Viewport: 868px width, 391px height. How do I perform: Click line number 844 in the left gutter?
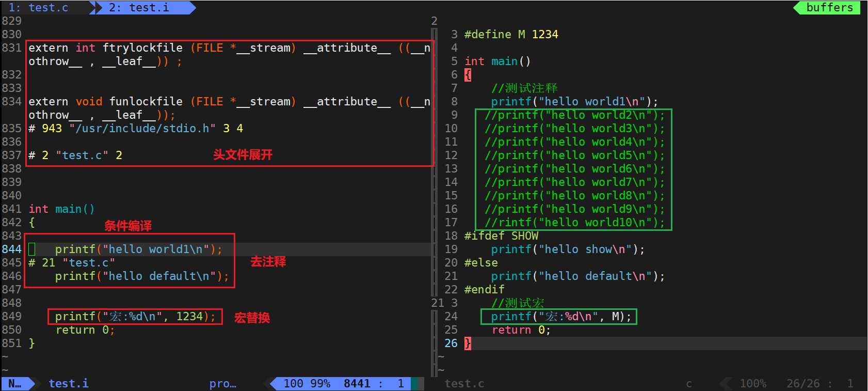tap(11, 249)
